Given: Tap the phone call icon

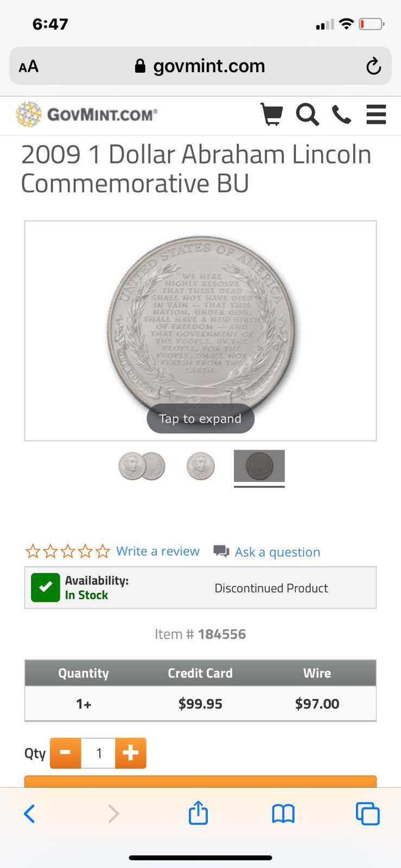Looking at the screenshot, I should (x=341, y=114).
